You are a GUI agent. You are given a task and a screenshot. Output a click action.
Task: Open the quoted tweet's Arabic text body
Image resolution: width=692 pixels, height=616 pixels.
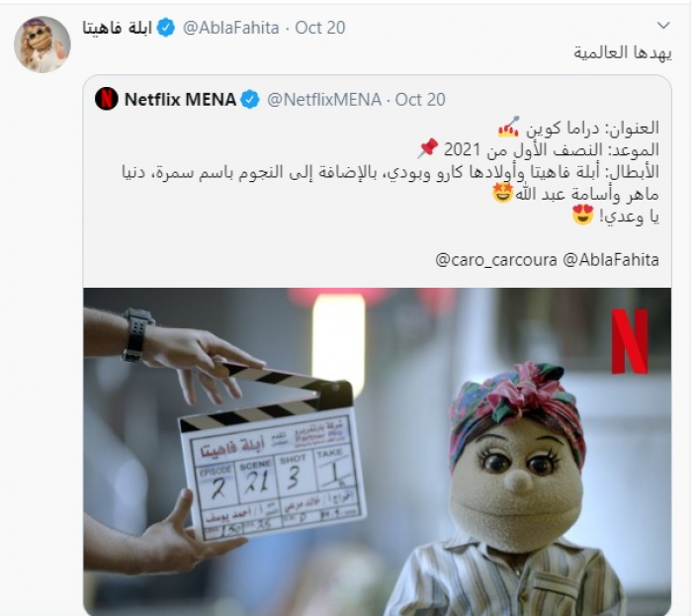pos(390,172)
